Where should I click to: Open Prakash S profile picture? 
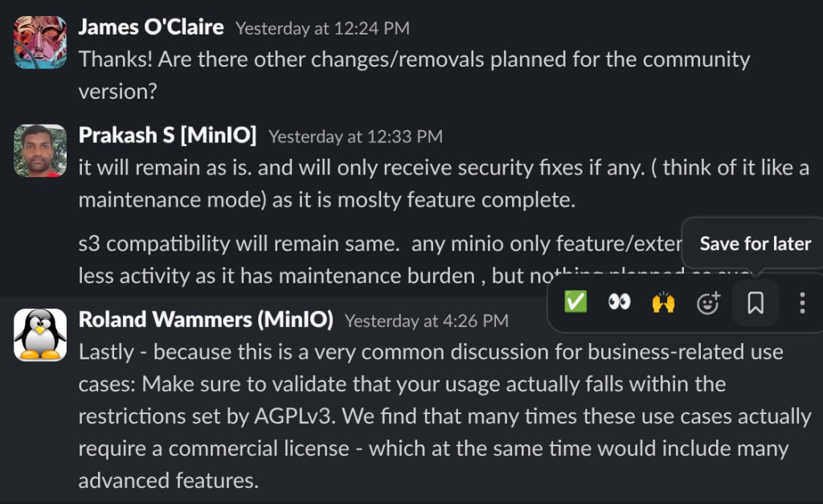point(40,150)
